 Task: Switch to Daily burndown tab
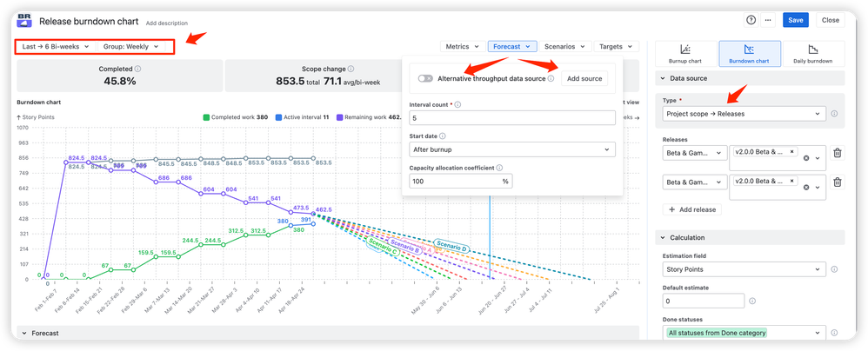tap(814, 54)
